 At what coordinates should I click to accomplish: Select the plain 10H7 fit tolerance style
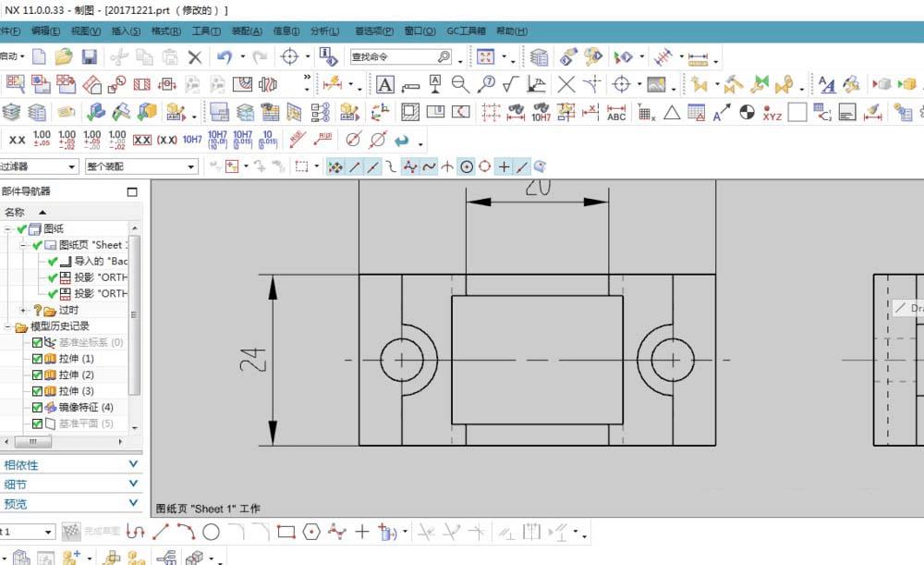192,140
